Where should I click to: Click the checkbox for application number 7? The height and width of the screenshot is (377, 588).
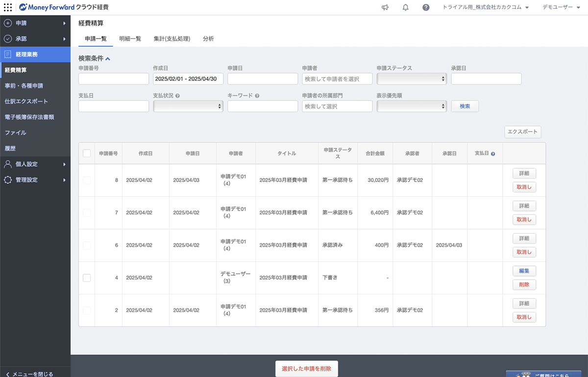[x=87, y=212]
